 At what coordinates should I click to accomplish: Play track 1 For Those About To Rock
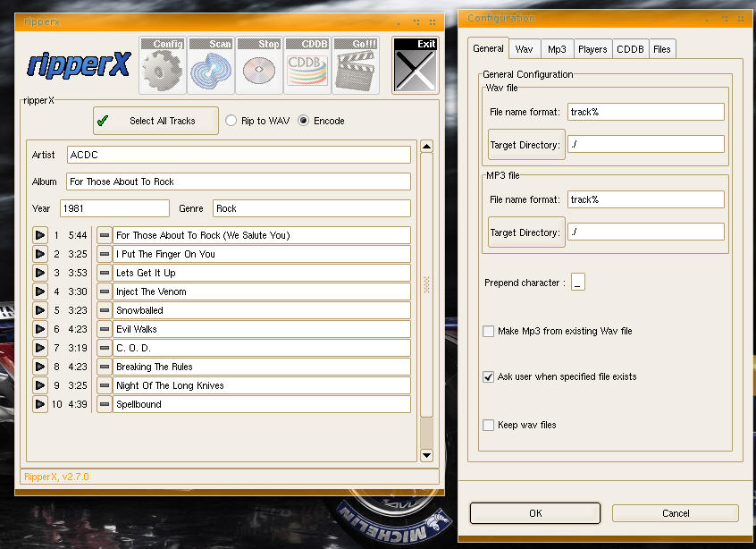[x=40, y=235]
